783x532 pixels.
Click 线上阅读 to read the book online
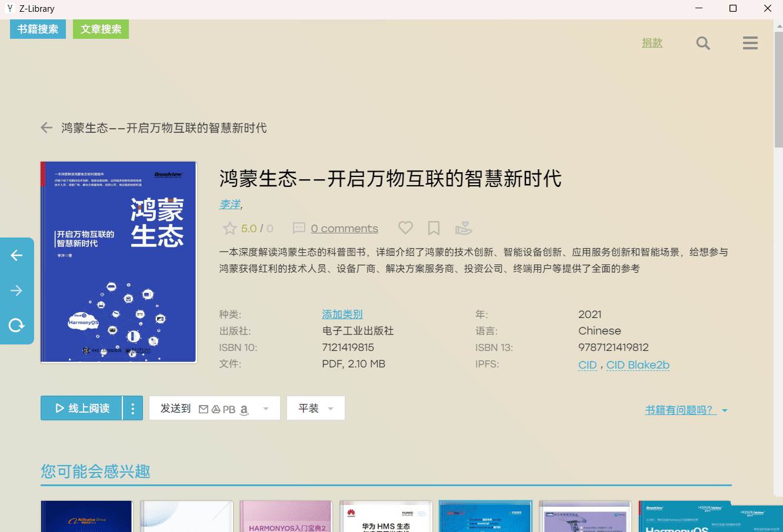click(x=85, y=407)
